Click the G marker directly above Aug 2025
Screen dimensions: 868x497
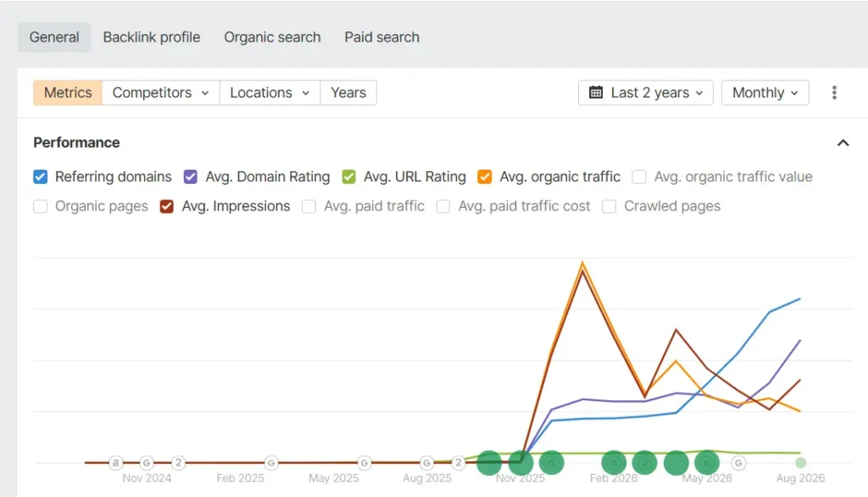[x=427, y=462]
